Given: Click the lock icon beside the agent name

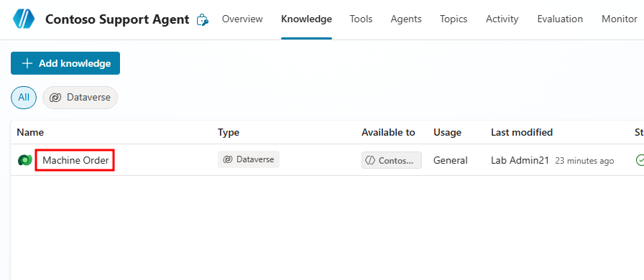Looking at the screenshot, I should point(203,19).
